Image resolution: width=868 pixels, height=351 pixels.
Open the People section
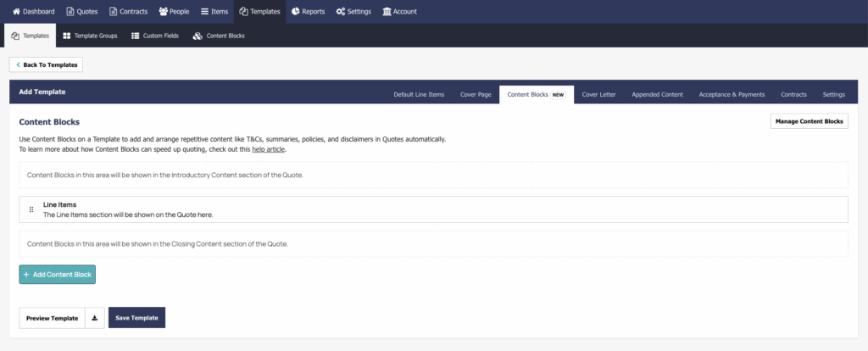(174, 12)
